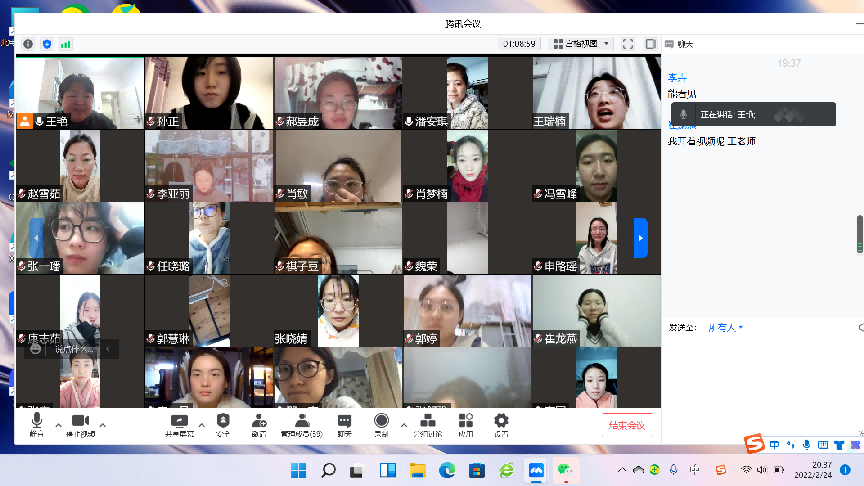The image size is (864, 486).
Task: Click the chat panel scrollbar
Action: tap(858, 233)
